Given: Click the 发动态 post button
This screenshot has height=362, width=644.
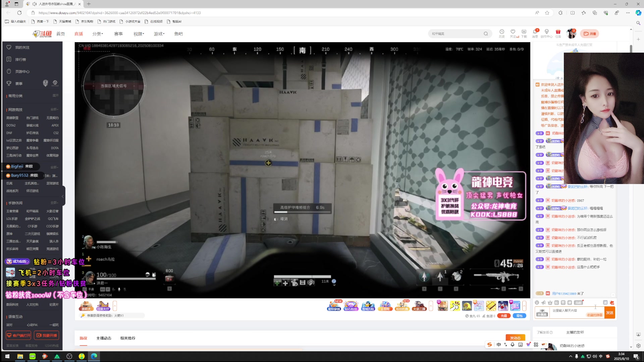Looking at the screenshot, I should click(516, 338).
